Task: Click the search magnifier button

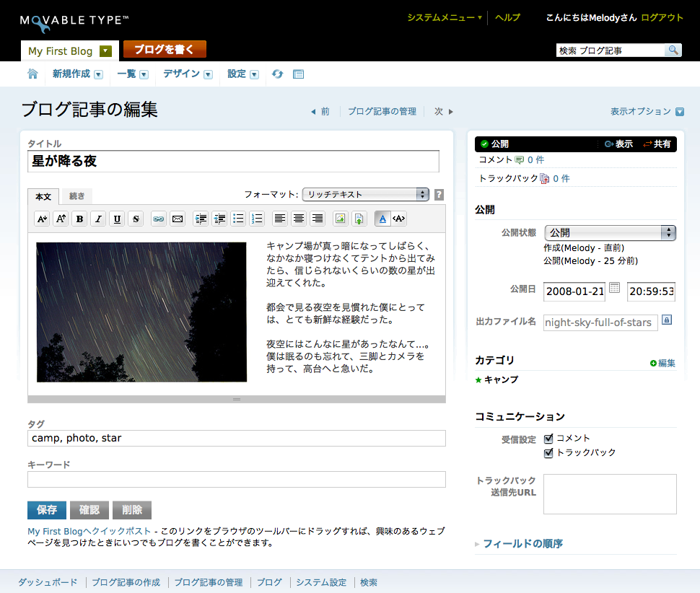Action: point(673,50)
